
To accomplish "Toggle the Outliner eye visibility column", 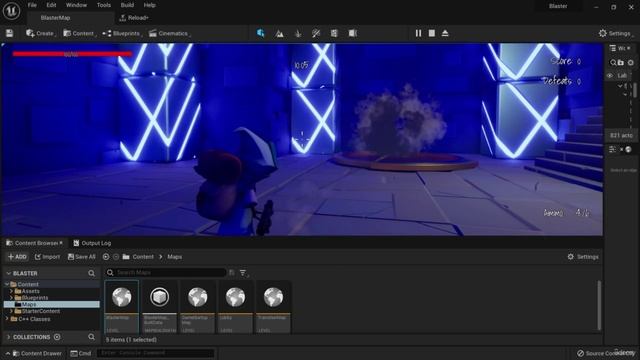I will tap(610, 76).
